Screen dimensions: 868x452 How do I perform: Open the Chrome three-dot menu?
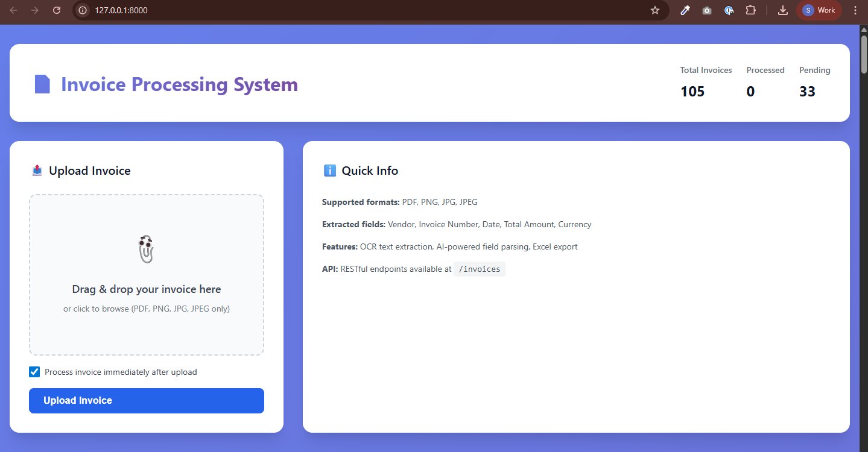[855, 10]
